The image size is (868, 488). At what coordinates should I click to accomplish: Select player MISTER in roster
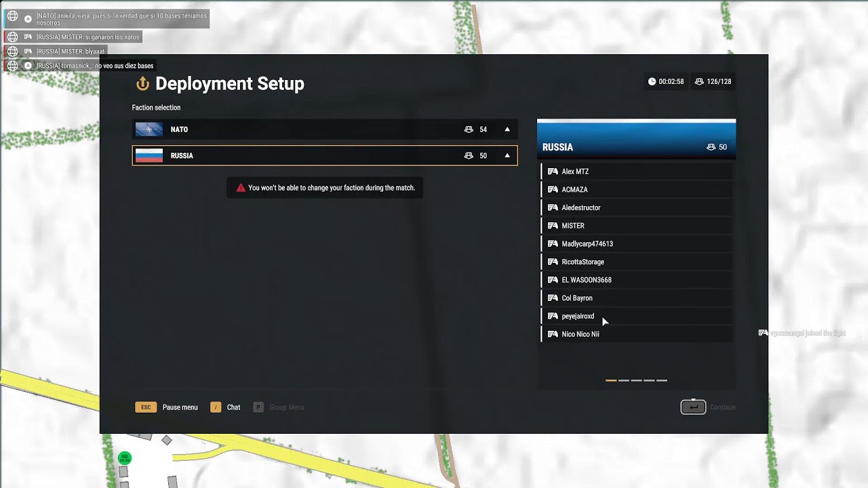point(636,226)
